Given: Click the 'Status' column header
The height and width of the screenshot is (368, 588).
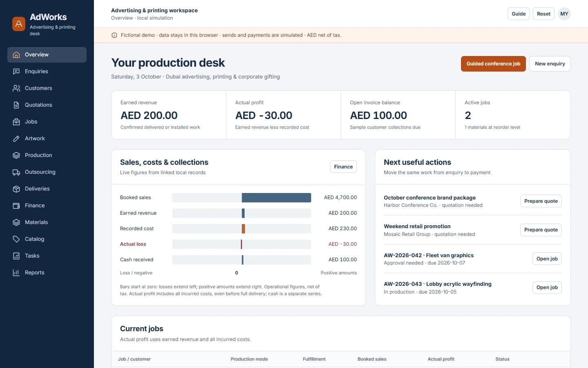Looking at the screenshot, I should click(502, 359).
